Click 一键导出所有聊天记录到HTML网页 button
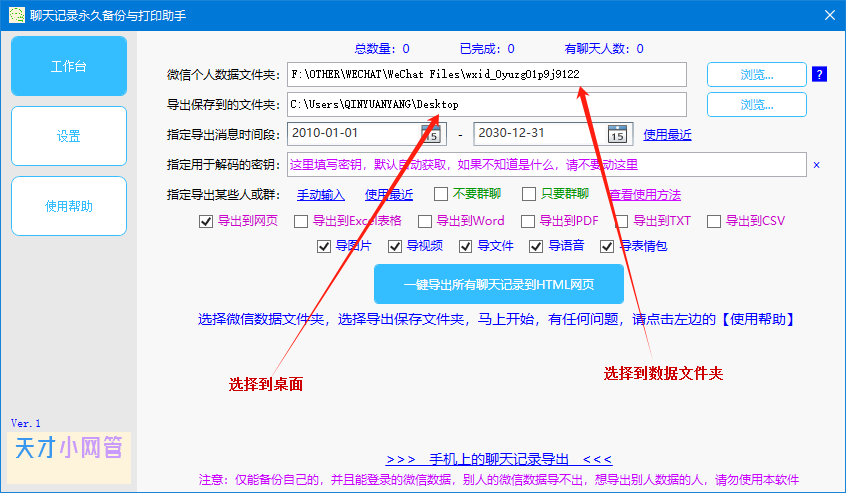 click(498, 284)
